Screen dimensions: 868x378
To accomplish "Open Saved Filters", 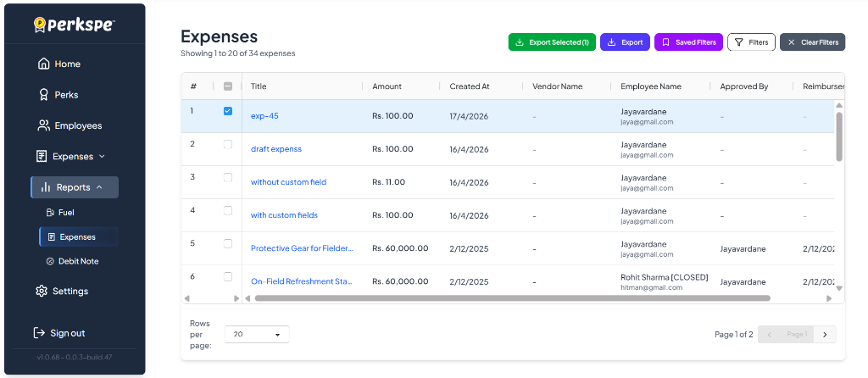I will (688, 42).
